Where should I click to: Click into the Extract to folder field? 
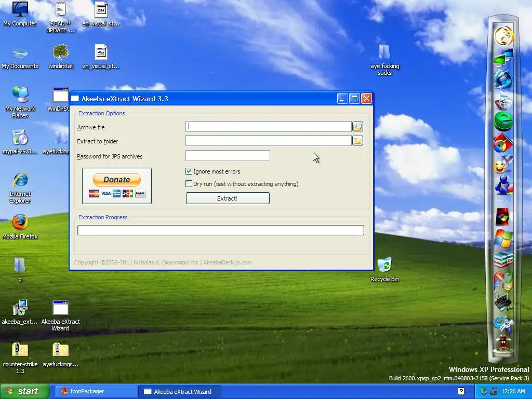coord(269,141)
